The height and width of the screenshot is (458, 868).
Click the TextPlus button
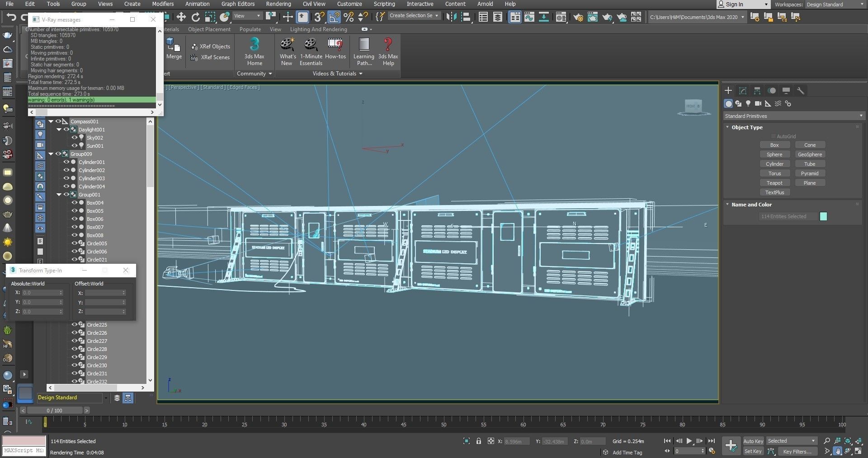click(774, 192)
